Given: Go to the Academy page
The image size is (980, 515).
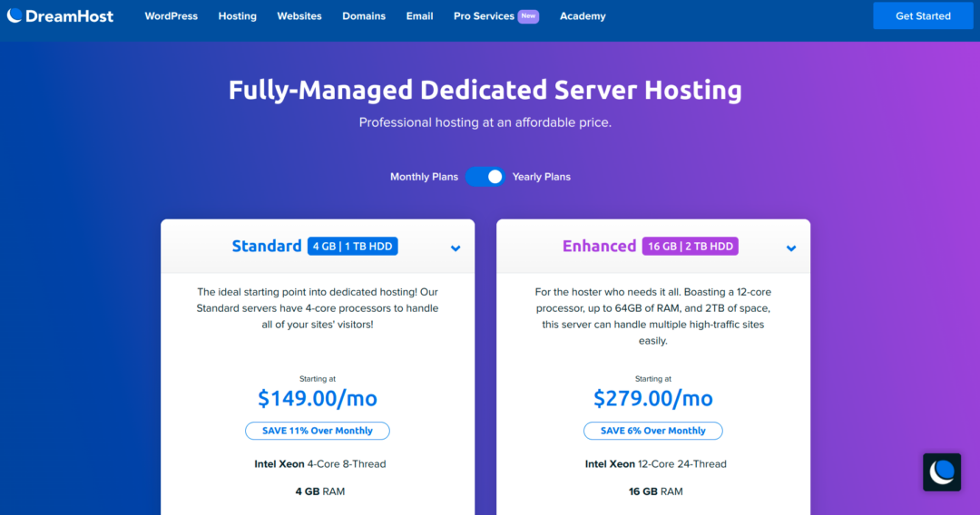Looking at the screenshot, I should point(583,16).
